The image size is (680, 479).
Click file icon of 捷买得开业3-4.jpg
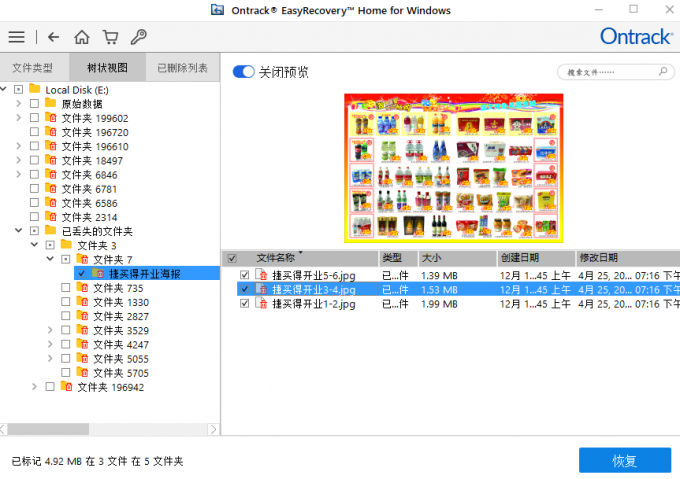[261, 289]
